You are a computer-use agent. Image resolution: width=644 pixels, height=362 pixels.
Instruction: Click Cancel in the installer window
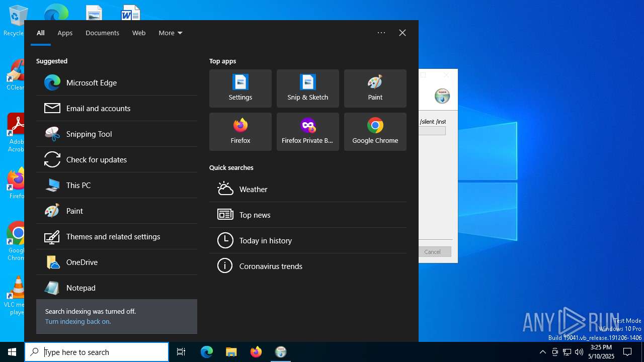433,251
